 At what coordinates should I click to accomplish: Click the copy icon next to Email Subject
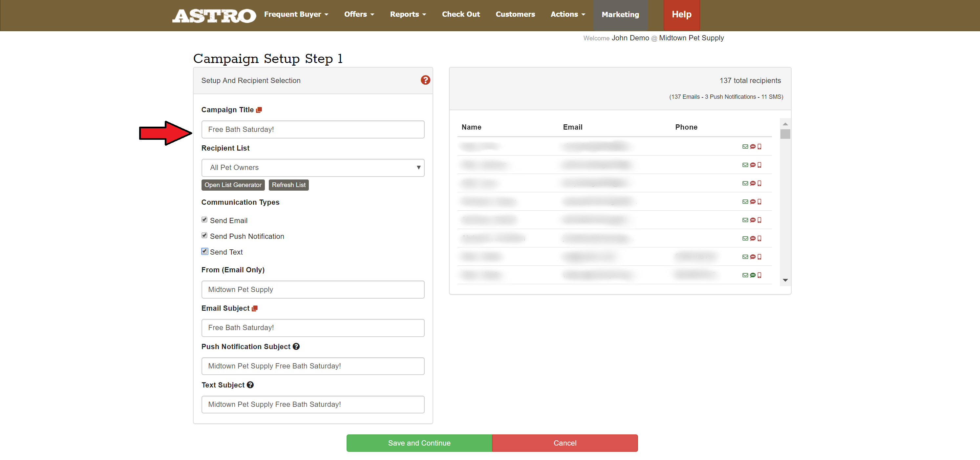(255, 308)
